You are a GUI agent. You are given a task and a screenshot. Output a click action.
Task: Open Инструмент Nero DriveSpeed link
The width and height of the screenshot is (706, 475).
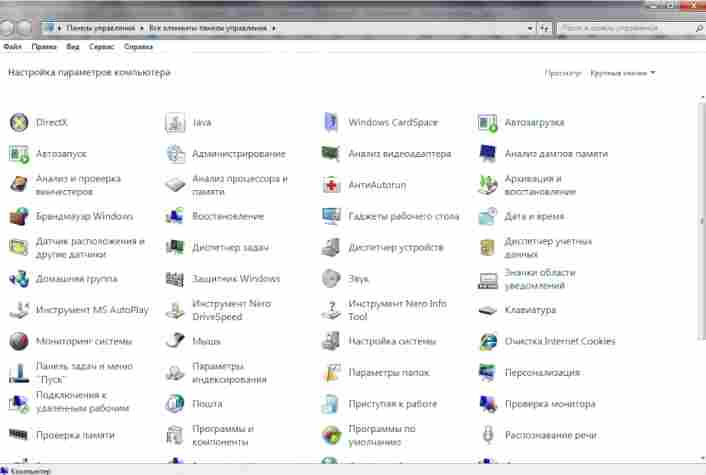coord(231,310)
